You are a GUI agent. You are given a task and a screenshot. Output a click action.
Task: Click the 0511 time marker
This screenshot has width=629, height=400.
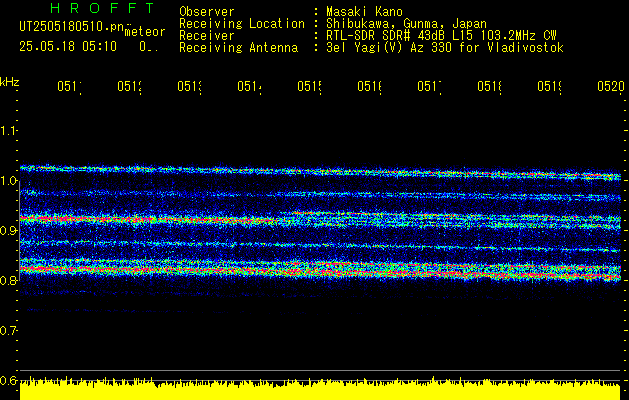(69, 86)
